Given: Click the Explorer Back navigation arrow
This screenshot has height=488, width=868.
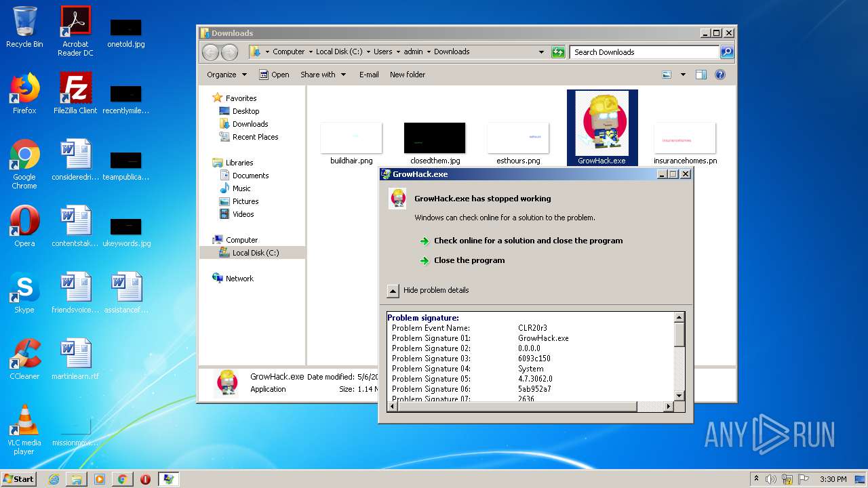Looking at the screenshot, I should [x=211, y=52].
